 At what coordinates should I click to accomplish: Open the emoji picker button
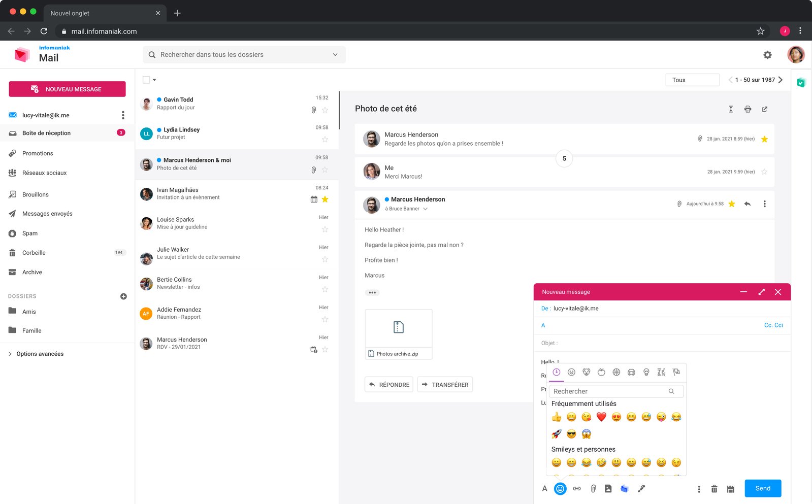pos(560,489)
